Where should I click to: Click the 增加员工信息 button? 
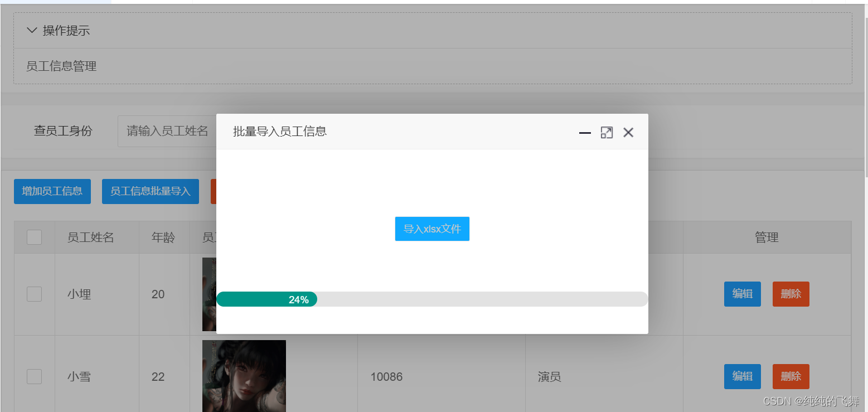[52, 191]
